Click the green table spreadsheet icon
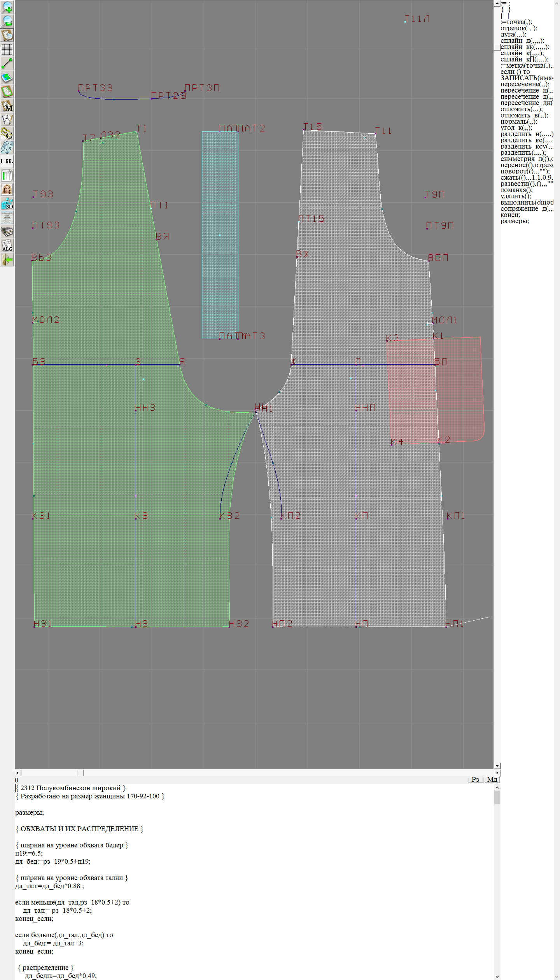Viewport: 560px width, 980px height. point(7,175)
